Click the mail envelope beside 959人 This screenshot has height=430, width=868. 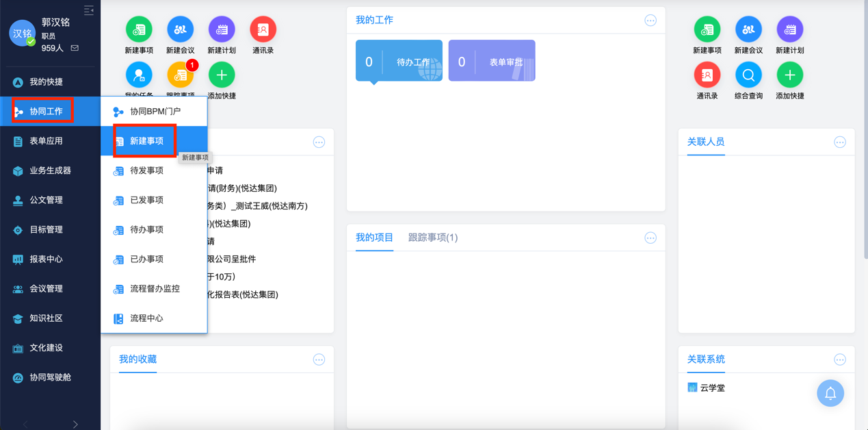pyautogui.click(x=75, y=49)
